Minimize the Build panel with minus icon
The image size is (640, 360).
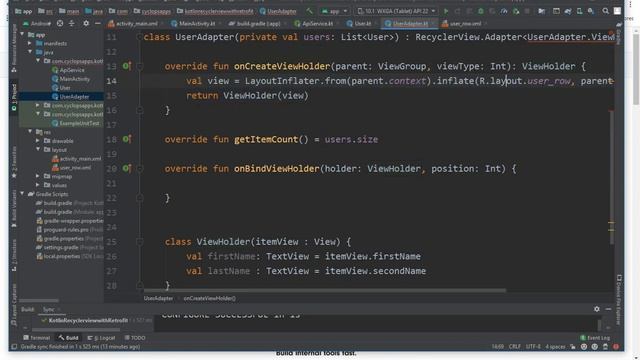coord(608,309)
